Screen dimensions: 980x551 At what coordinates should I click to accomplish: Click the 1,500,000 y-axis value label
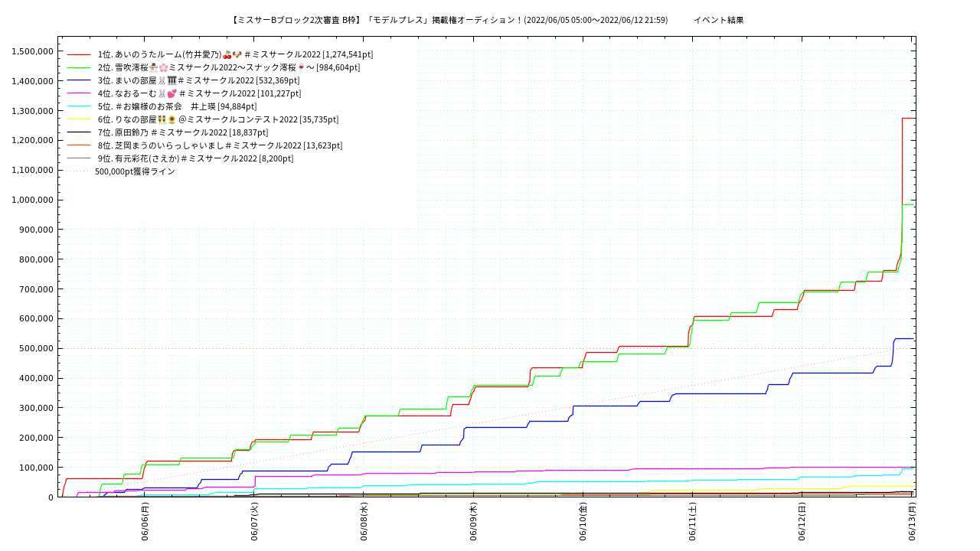[x=32, y=51]
